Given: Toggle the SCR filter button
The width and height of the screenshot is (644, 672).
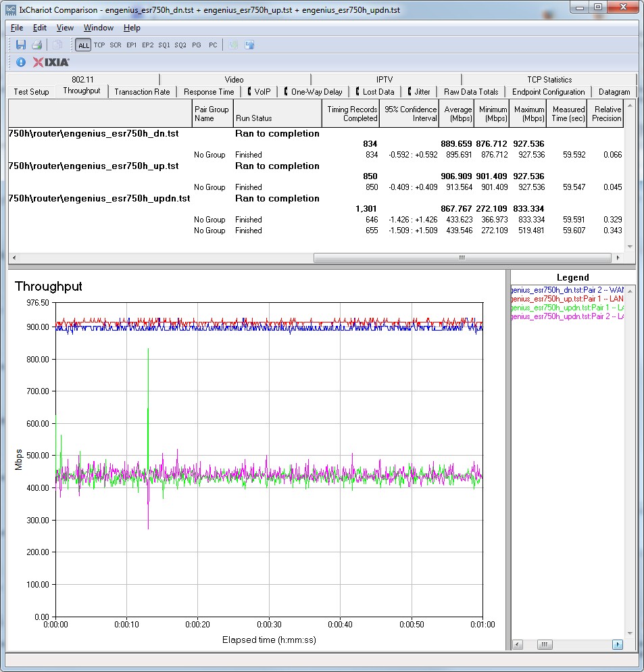Looking at the screenshot, I should [x=116, y=45].
